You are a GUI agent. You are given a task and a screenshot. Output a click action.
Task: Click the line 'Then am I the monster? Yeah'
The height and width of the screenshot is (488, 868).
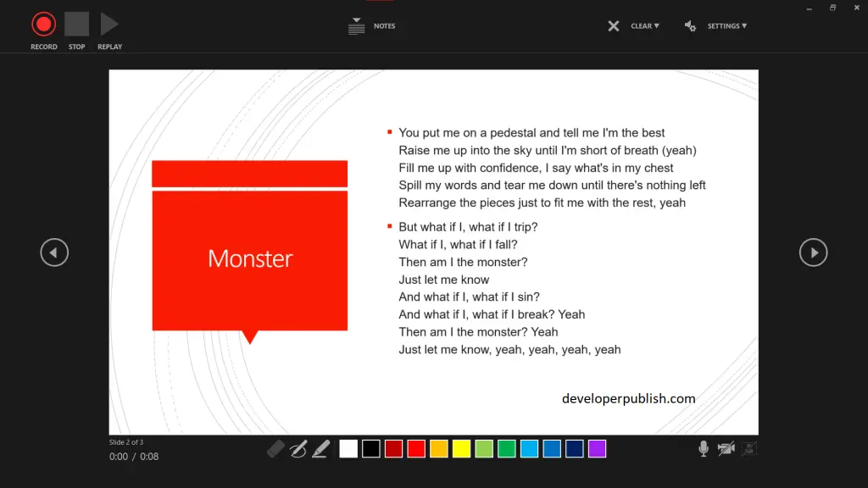tap(478, 332)
